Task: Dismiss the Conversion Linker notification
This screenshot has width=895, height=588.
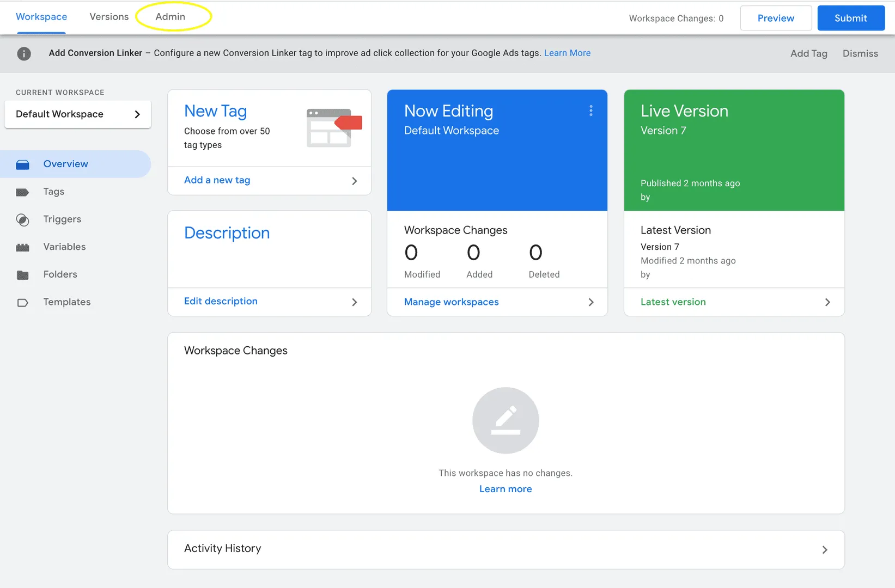Action: point(860,53)
